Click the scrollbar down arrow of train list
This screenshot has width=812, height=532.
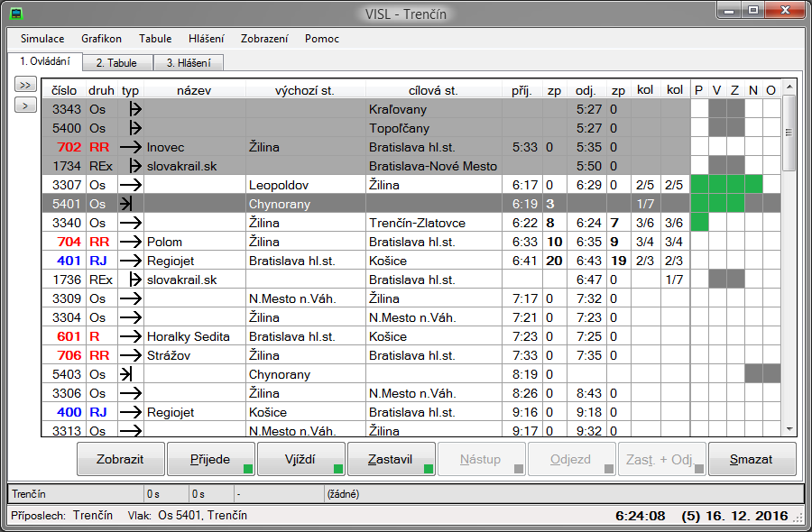tap(790, 429)
